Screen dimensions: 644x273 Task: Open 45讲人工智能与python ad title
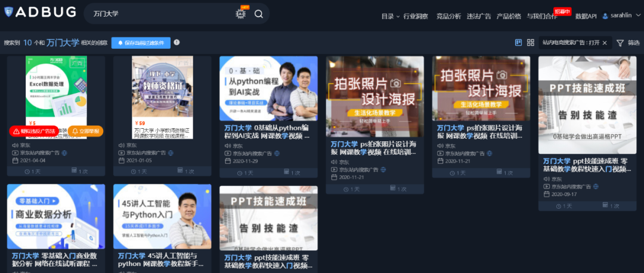(x=160, y=259)
